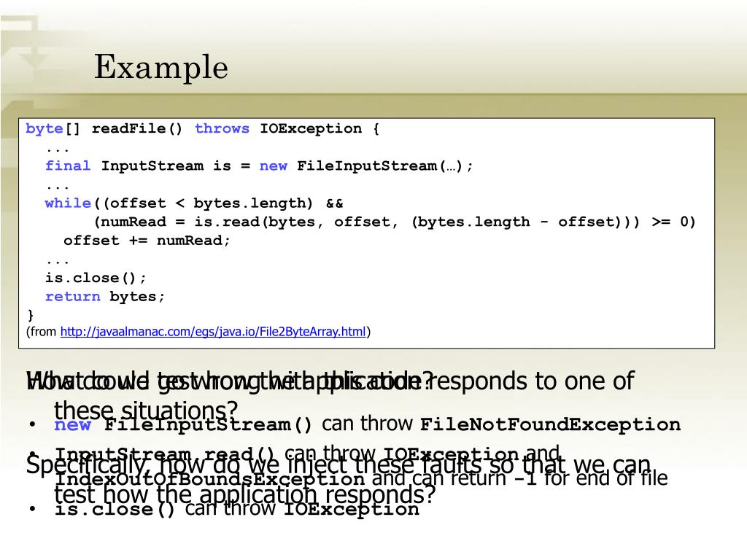Select the "final" keyword in the code
The height and width of the screenshot is (560, 747).
[68, 166]
